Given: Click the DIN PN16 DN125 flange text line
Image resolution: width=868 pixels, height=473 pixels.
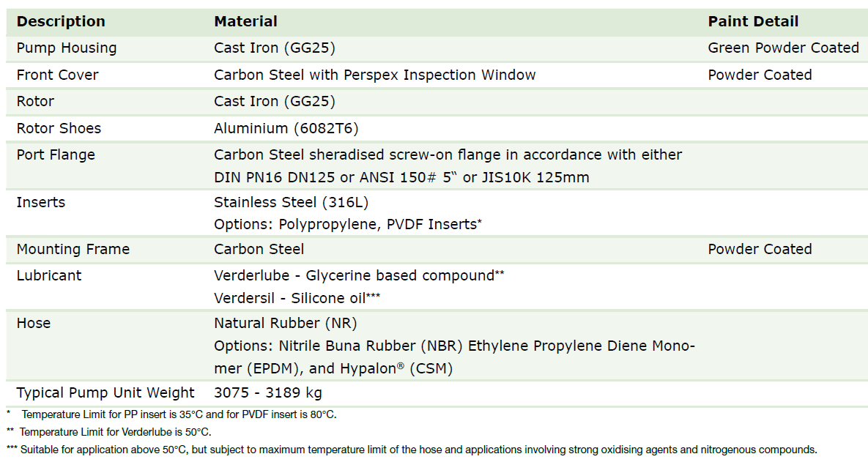Looking at the screenshot, I should 401,178.
